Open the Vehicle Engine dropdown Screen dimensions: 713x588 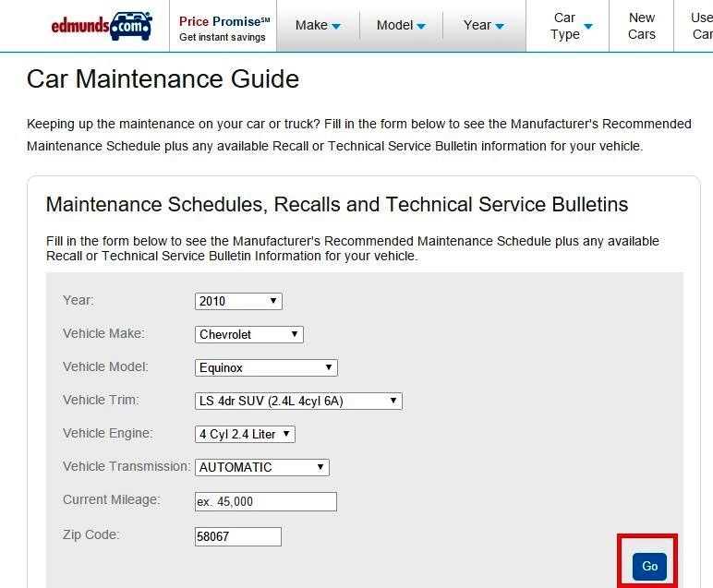coord(245,434)
